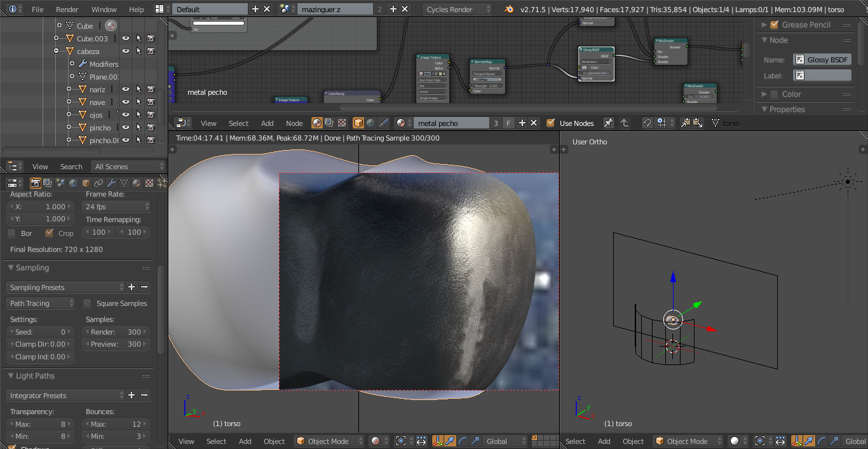Toggle visibility of nariz in outliner
The image size is (868, 449).
tap(126, 89)
